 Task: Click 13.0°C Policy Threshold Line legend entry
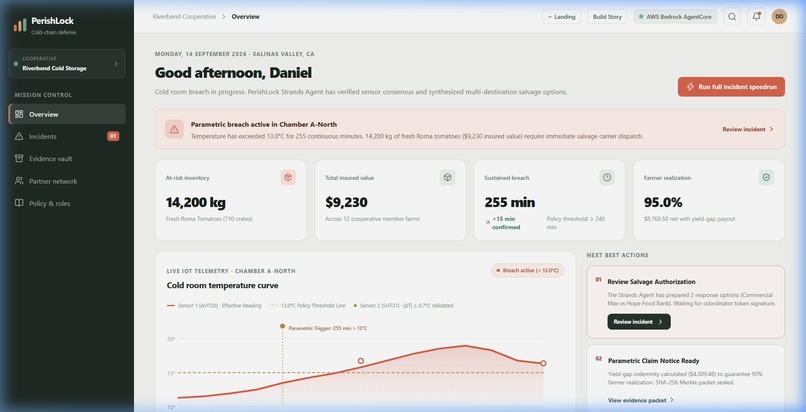click(x=308, y=306)
